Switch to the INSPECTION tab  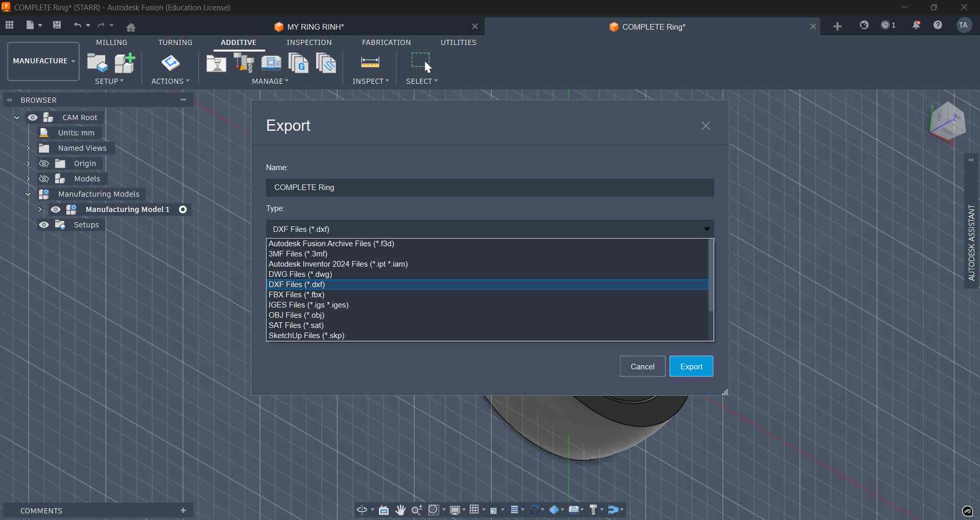309,42
